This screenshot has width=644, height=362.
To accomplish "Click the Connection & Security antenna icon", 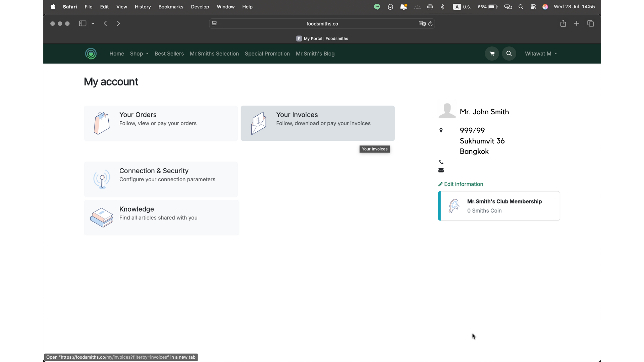I will [101, 179].
